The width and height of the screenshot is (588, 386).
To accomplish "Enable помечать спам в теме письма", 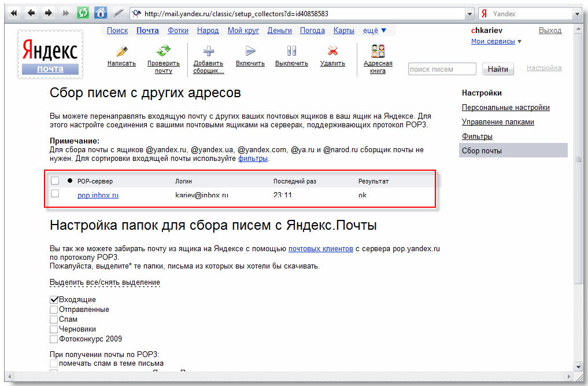I will click(54, 363).
